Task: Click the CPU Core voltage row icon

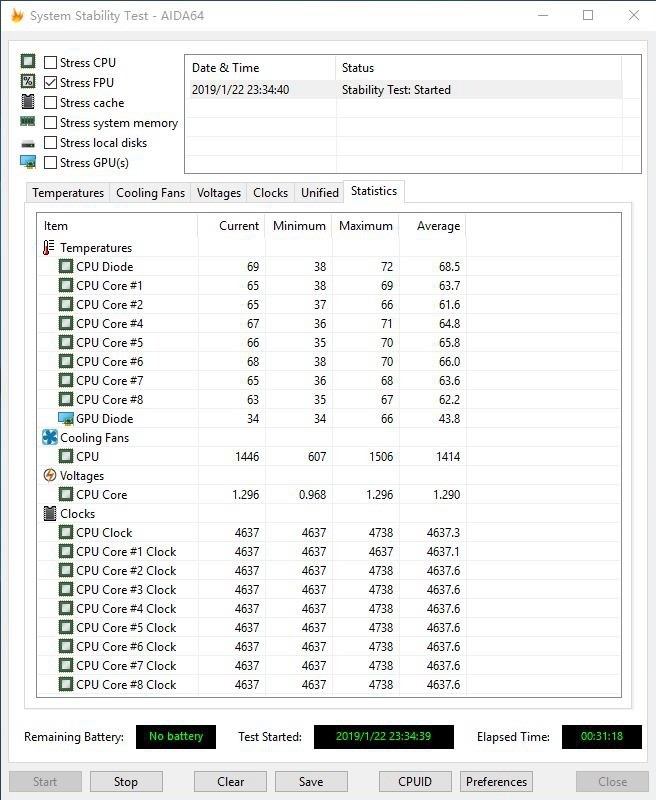Action: 66,494
